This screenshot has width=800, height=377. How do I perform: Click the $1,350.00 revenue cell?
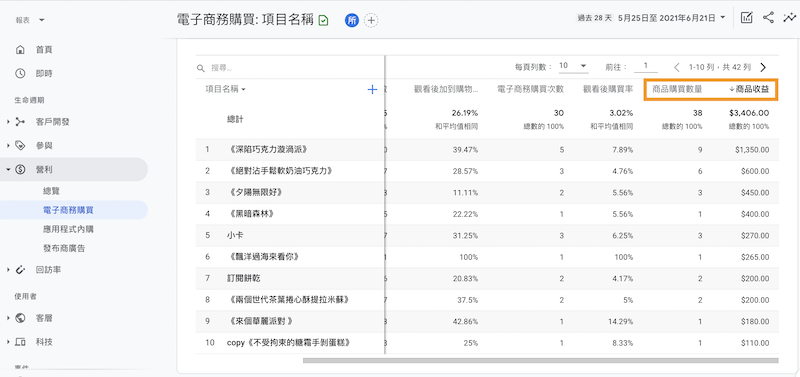click(x=752, y=149)
